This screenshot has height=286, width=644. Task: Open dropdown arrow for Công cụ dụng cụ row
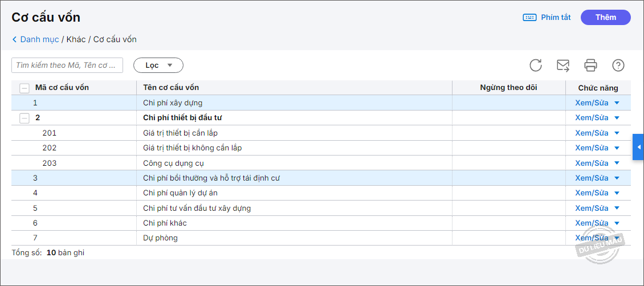tap(617, 164)
